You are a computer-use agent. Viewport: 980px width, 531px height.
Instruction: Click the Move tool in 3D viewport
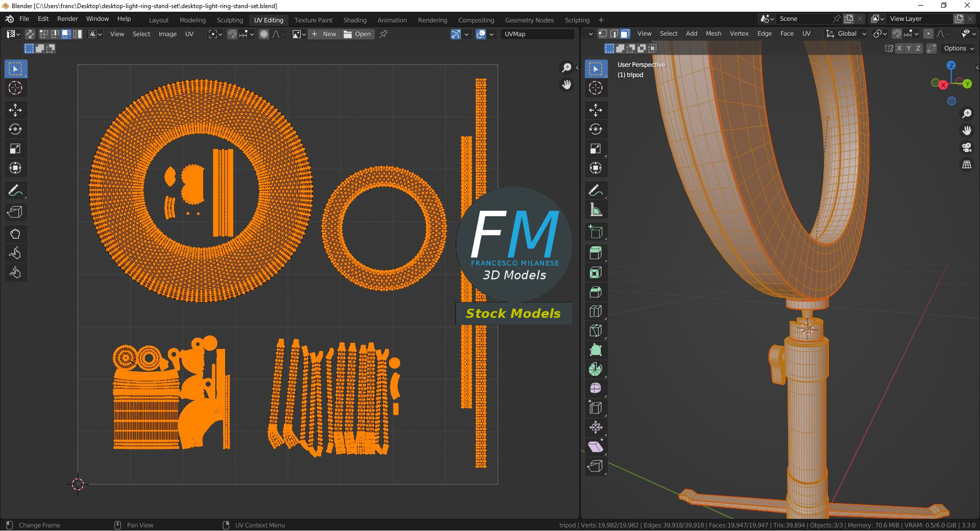coord(596,110)
